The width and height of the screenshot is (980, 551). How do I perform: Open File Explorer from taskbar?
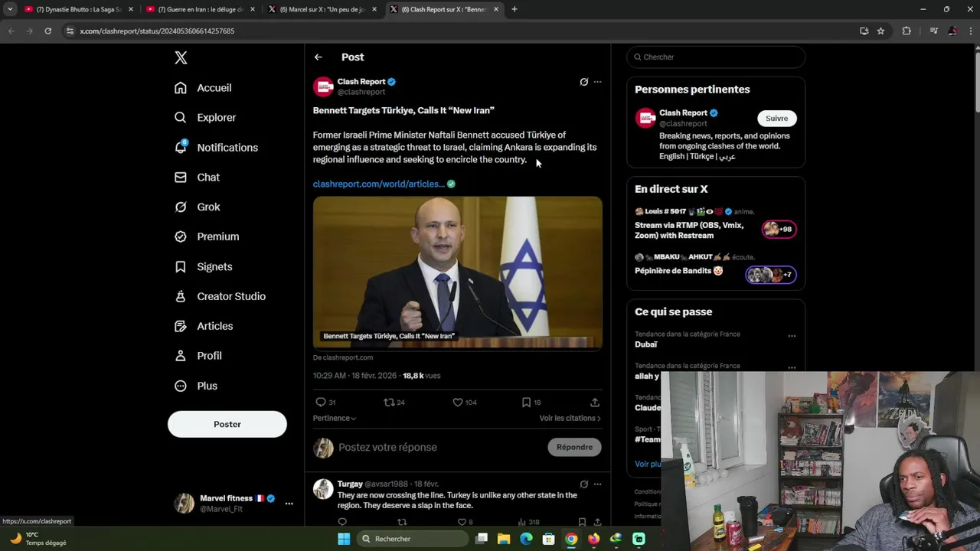coord(504,540)
